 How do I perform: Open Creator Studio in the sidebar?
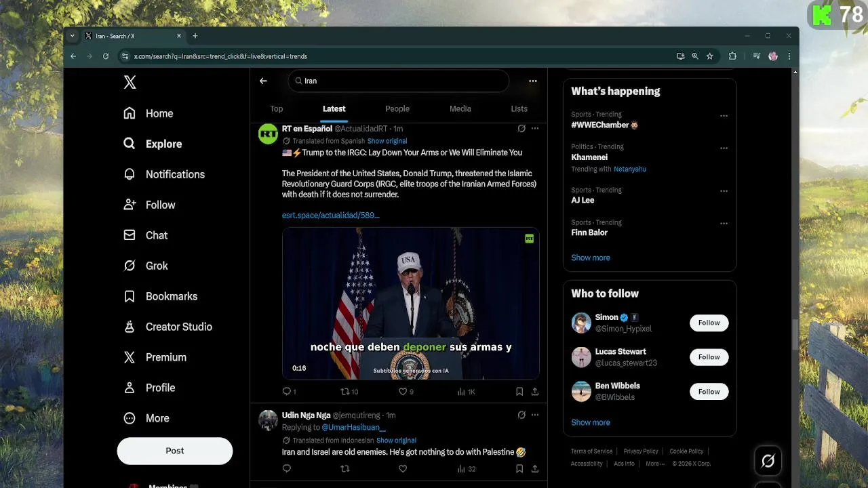[167, 327]
